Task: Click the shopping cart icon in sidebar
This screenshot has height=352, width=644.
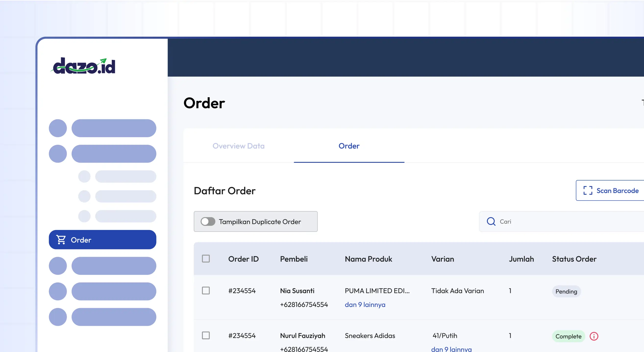Action: (61, 240)
